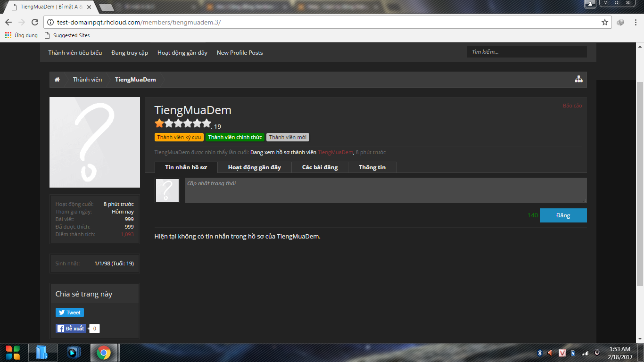This screenshot has height=362, width=644.
Task: Click the Tweet share button
Action: (70, 313)
